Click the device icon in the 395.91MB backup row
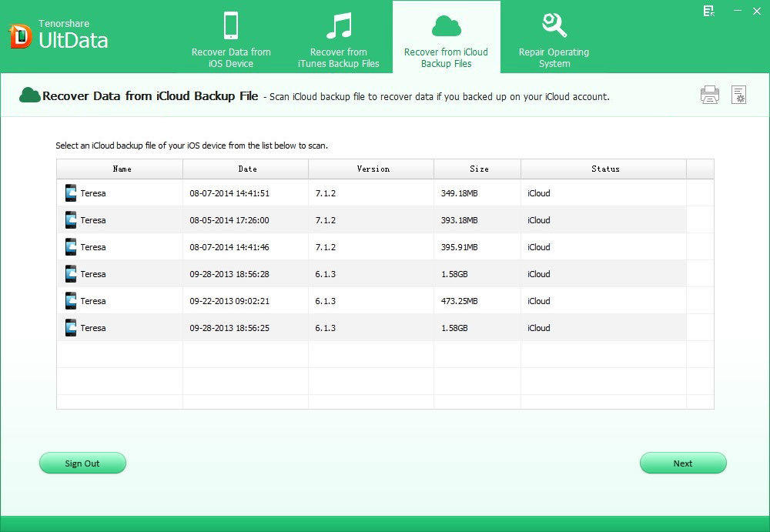Viewport: 770px width, 532px height. click(71, 247)
